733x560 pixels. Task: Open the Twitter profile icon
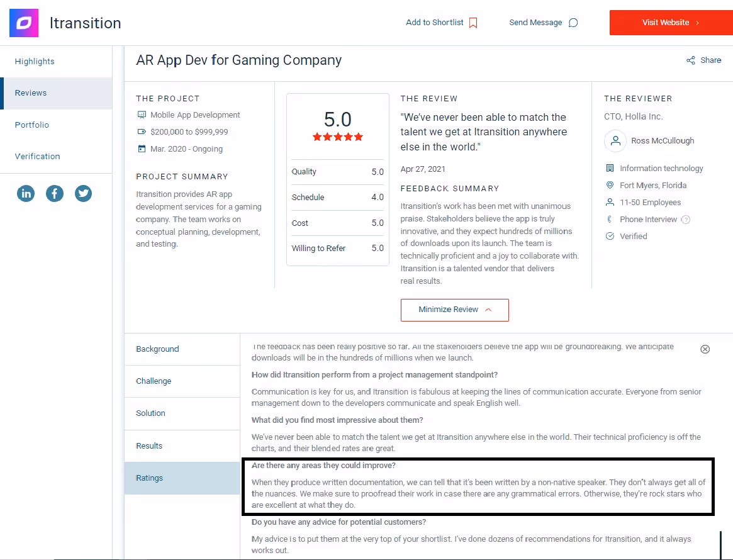[x=83, y=193]
